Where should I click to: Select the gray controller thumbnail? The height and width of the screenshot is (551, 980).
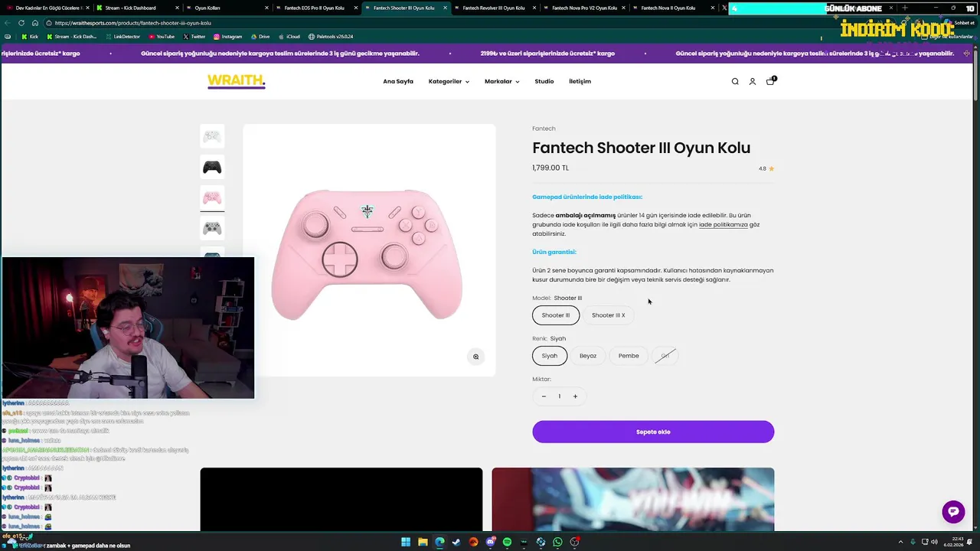[x=212, y=228]
